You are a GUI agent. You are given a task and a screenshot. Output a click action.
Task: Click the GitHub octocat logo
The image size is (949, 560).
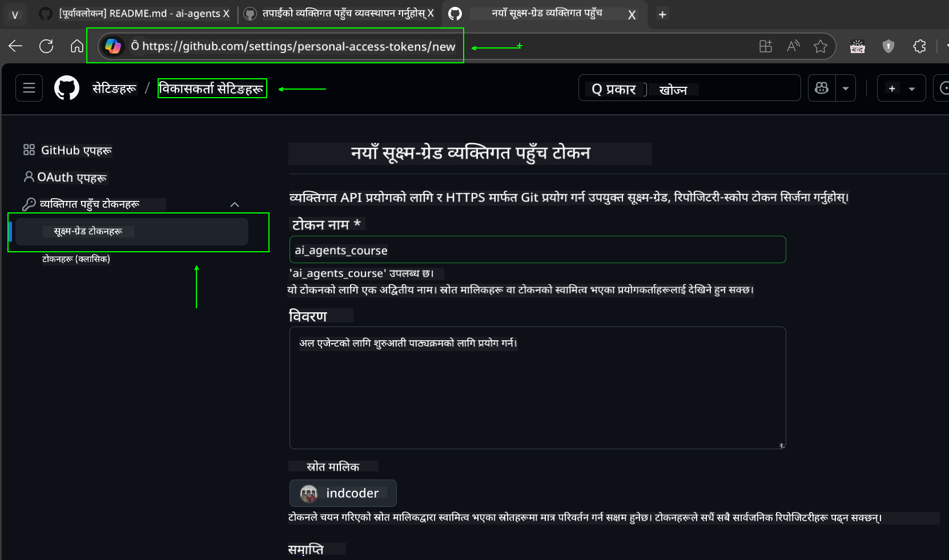pyautogui.click(x=67, y=88)
